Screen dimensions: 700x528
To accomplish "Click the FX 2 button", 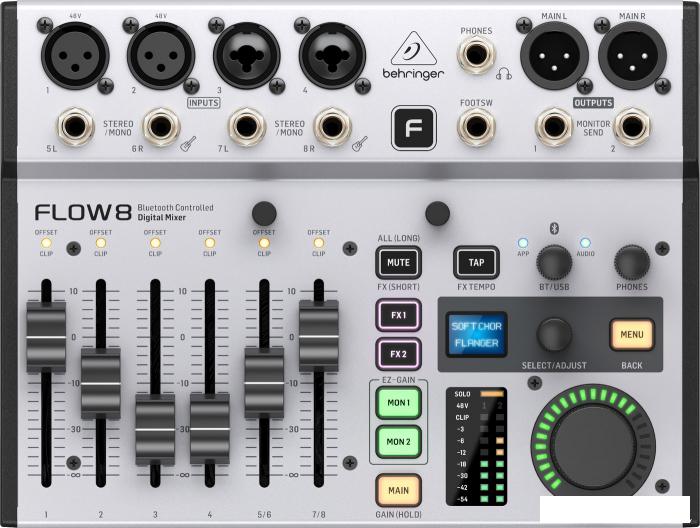I will (399, 354).
